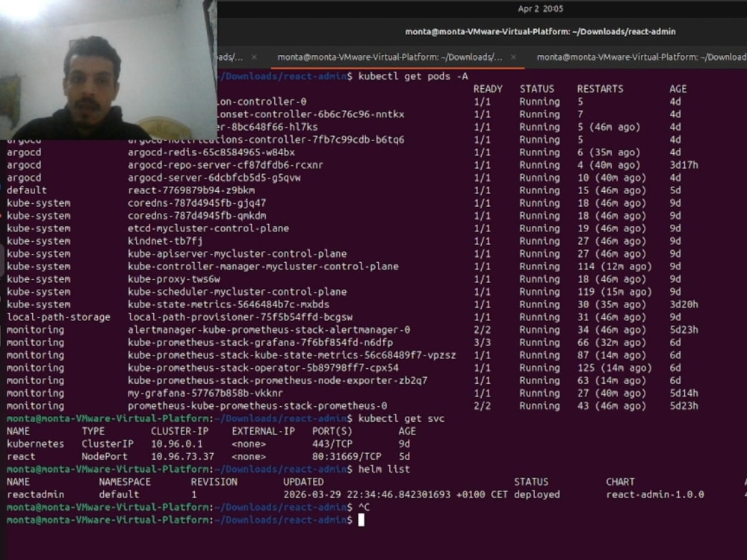The height and width of the screenshot is (560, 747).
Task: Click the RESTARTS column header
Action: click(601, 89)
